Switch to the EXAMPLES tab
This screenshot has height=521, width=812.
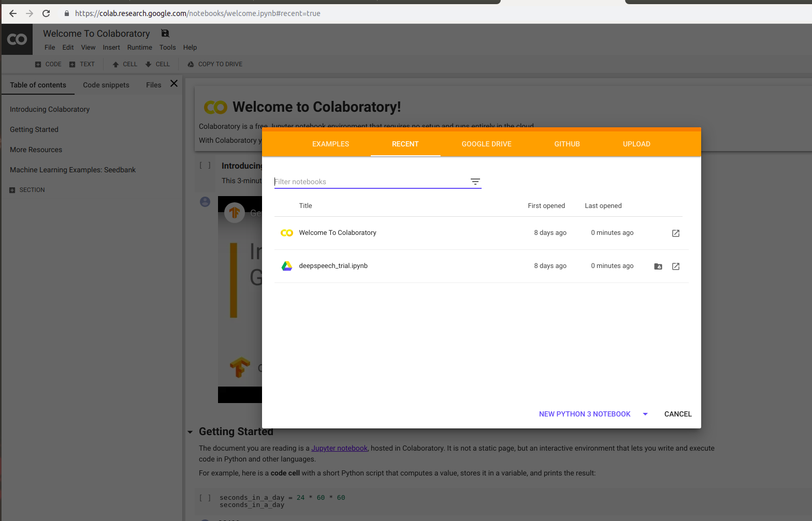pyautogui.click(x=330, y=144)
